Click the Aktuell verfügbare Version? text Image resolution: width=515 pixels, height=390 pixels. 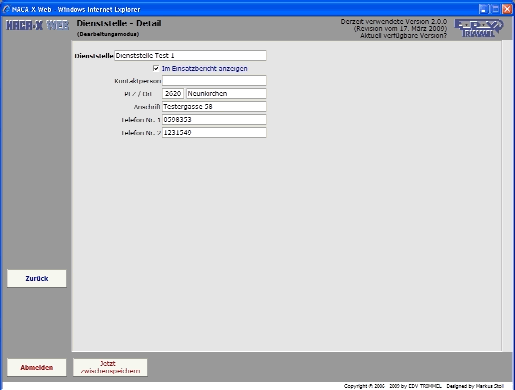click(403, 35)
